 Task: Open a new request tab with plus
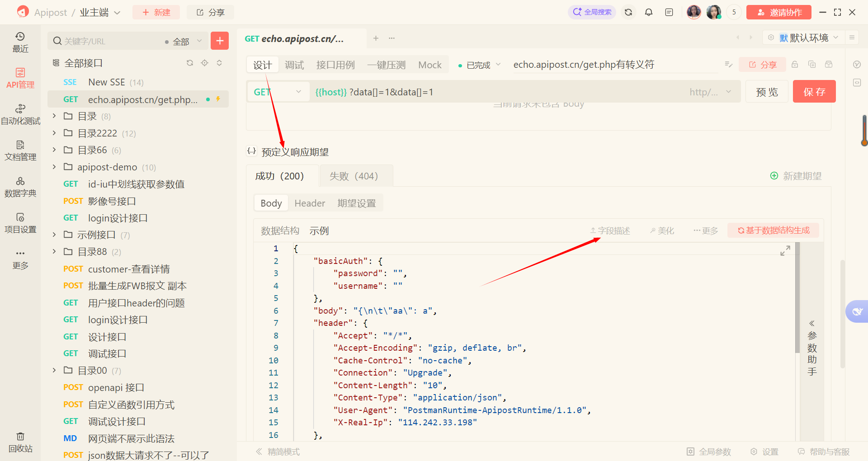[376, 38]
